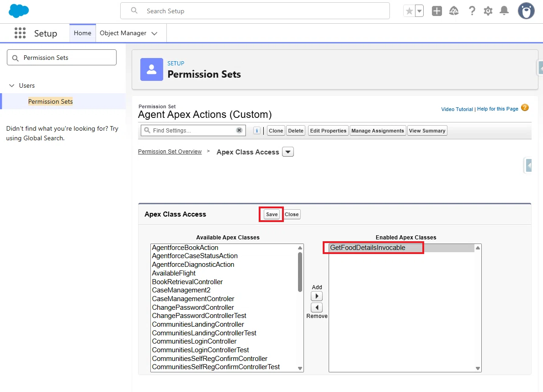Viewport: 543px width, 392px height.
Task: Click the orange help icon
Action: pyautogui.click(x=525, y=108)
